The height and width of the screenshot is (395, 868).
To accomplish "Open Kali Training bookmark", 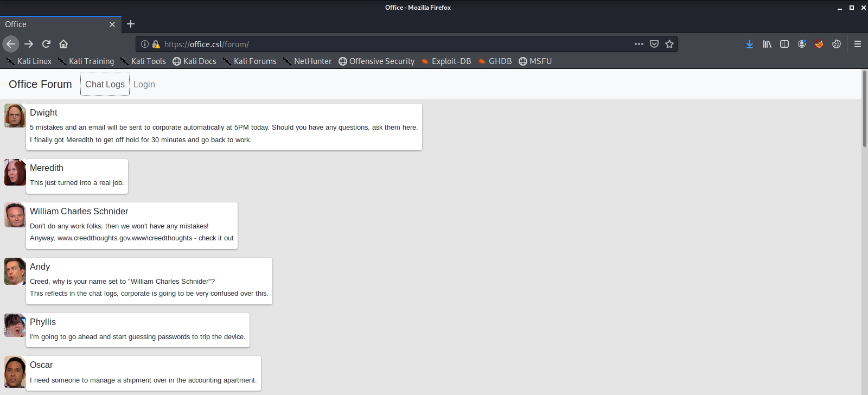I will (86, 61).
